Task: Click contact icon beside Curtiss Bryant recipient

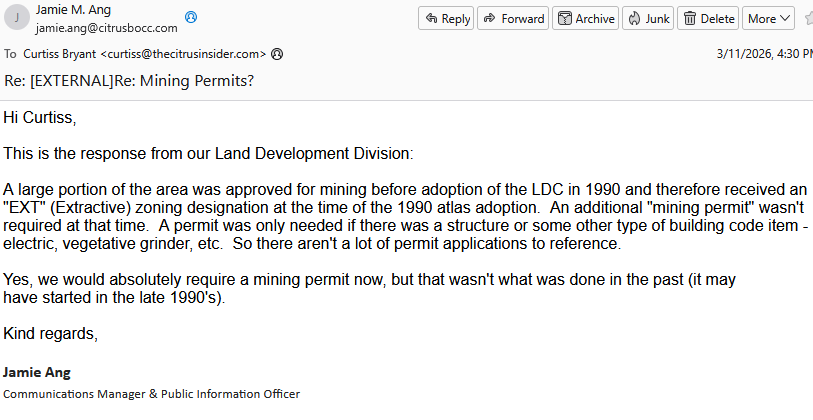Action: point(277,53)
